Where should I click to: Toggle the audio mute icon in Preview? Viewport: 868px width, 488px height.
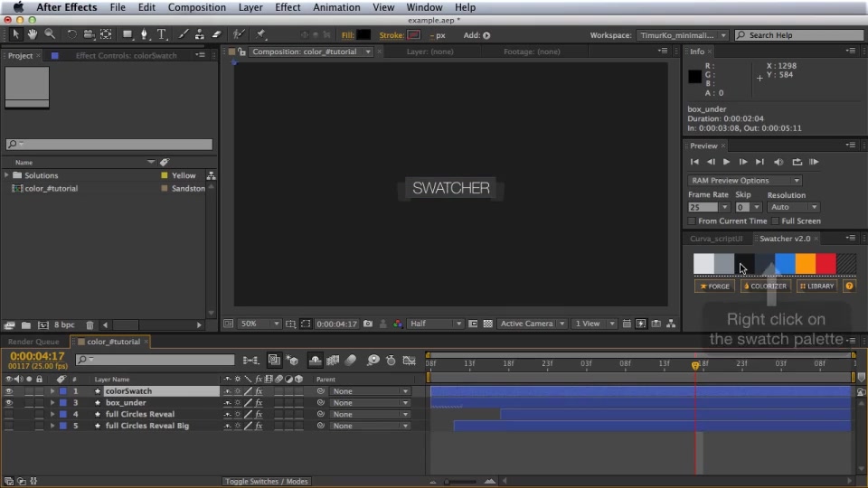[x=778, y=162]
